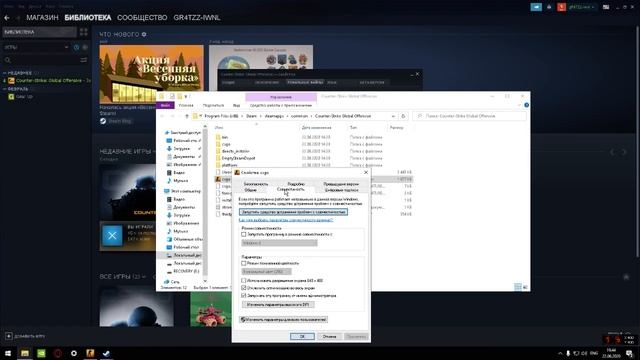The image size is (640, 360).
Task: Open the Steam grid view icon beside Библиотека
Action: coord(84,32)
